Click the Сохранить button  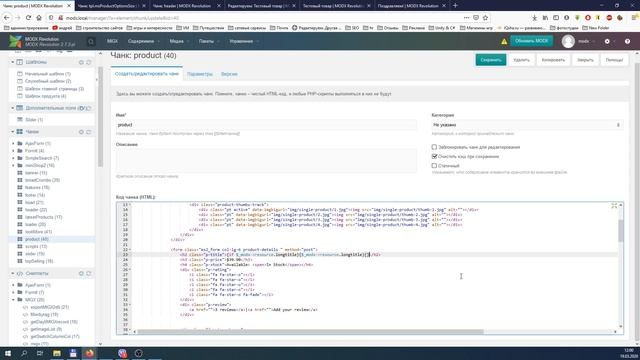[x=491, y=60]
